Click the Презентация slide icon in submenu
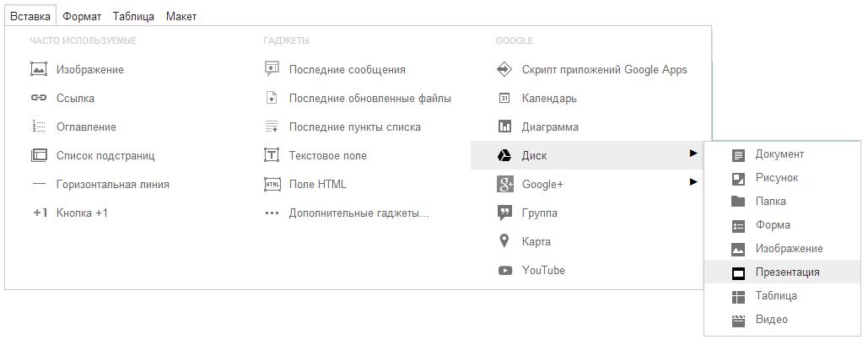The image size is (868, 345). pos(738,273)
